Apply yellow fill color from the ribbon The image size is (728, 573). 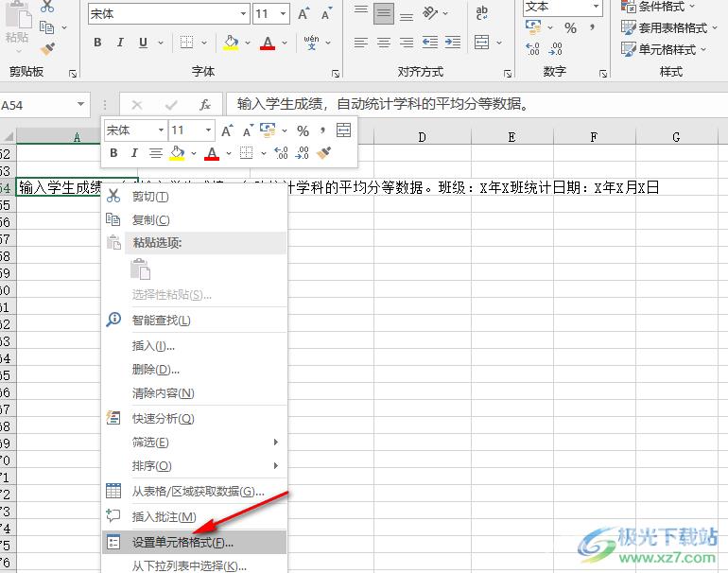[231, 43]
